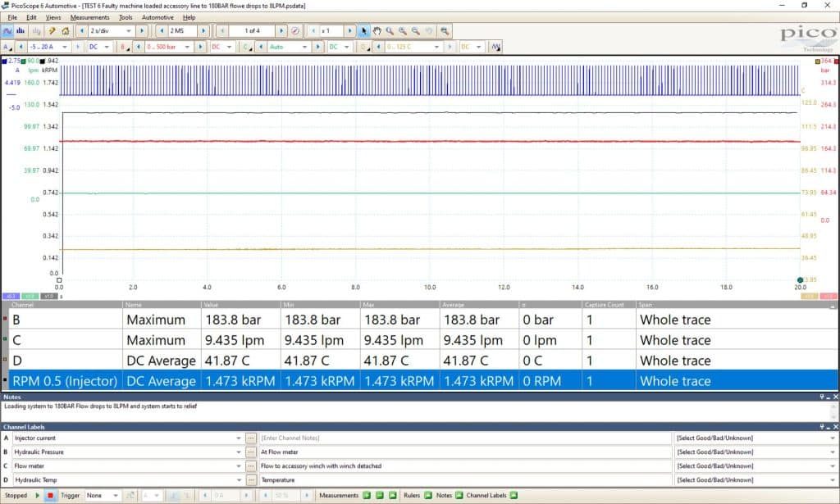Select the pointer selection tool
Image resolution: width=840 pixels, height=504 pixels.
click(363, 31)
